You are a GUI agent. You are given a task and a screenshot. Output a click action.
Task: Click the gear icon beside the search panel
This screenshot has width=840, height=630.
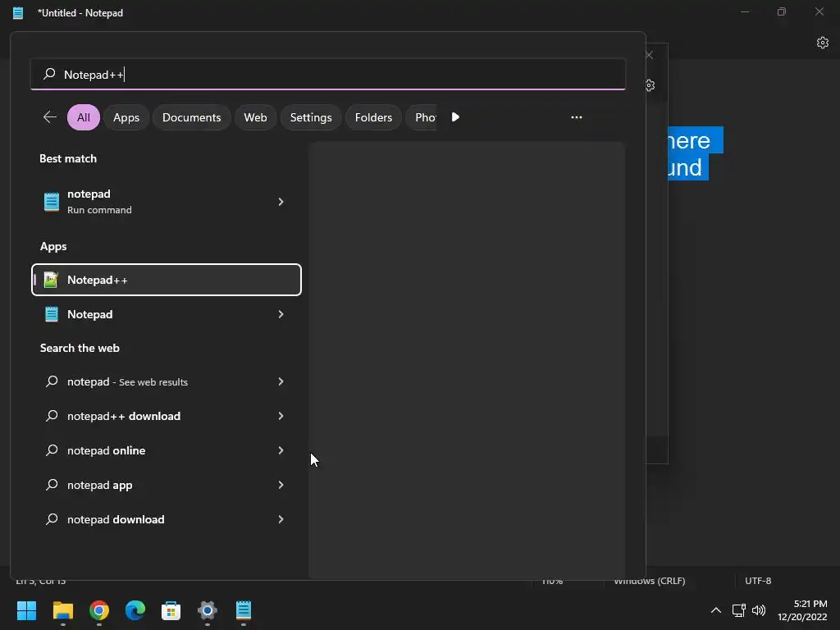click(650, 85)
